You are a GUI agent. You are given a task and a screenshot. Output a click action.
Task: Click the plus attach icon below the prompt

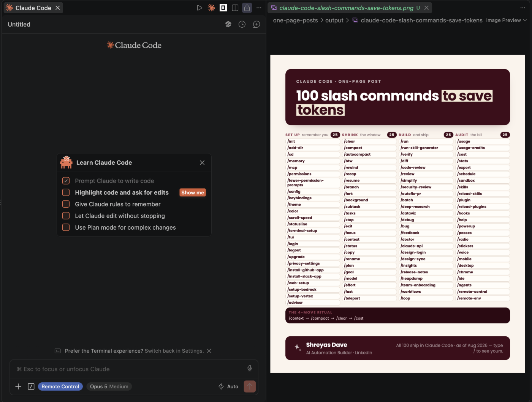[18, 386]
